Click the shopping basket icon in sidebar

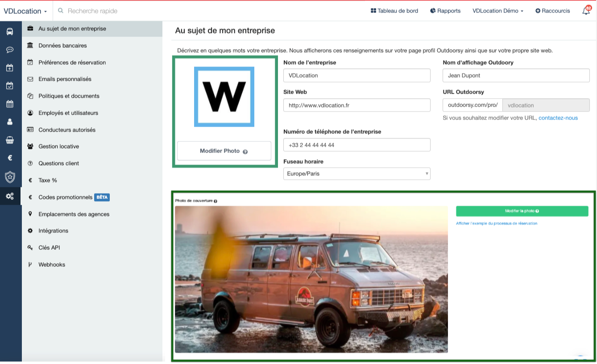[x=10, y=140]
